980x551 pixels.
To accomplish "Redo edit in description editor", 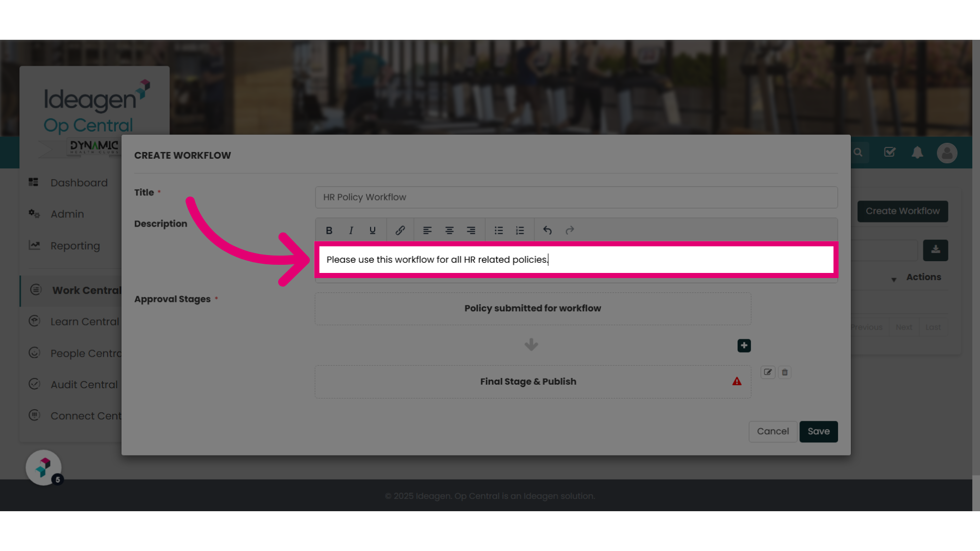I will pyautogui.click(x=570, y=231).
